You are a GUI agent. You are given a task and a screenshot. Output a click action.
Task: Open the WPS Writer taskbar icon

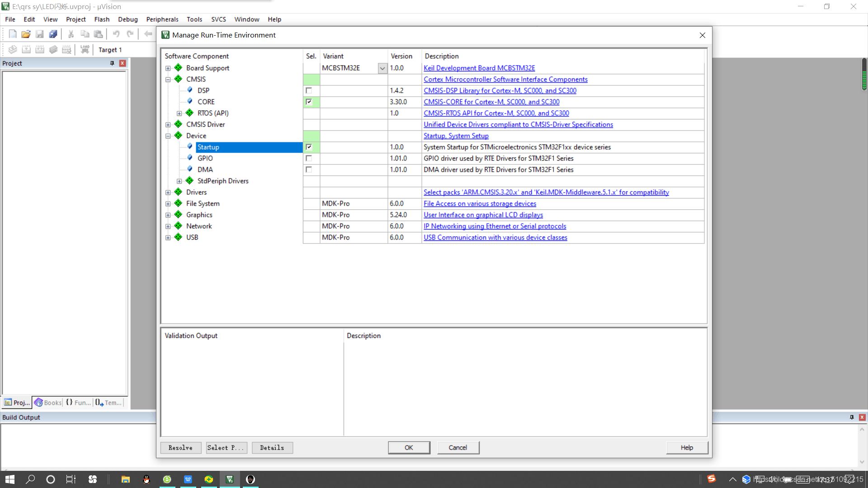pyautogui.click(x=188, y=479)
